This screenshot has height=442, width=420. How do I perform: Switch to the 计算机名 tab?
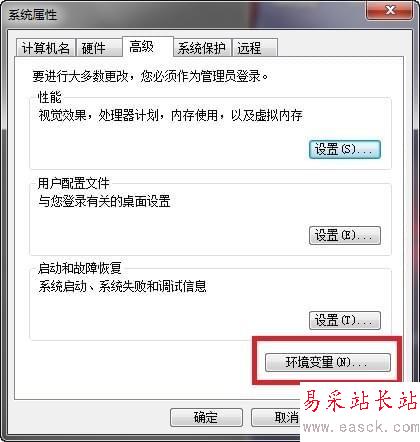[46, 48]
